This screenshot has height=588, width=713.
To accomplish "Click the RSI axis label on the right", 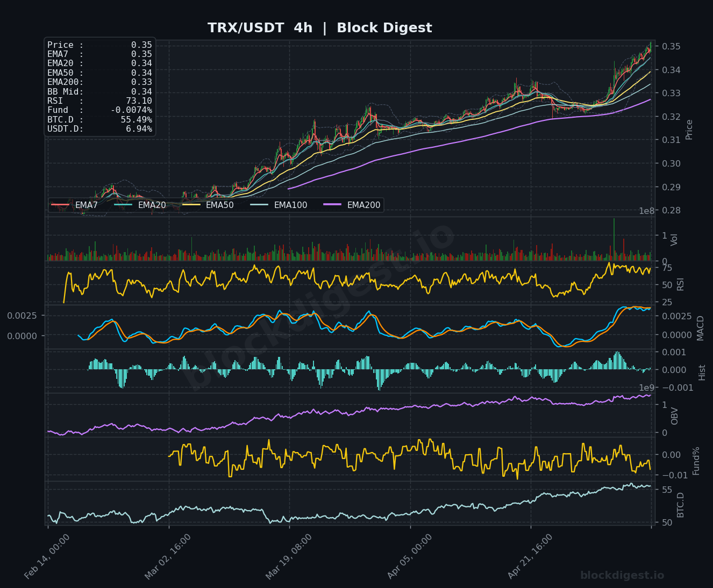I will (680, 284).
